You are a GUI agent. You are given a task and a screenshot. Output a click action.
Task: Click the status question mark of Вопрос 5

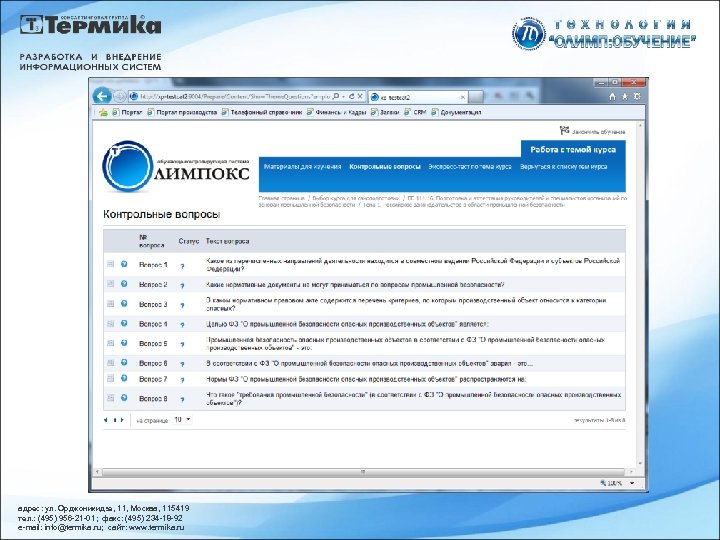tap(182, 344)
